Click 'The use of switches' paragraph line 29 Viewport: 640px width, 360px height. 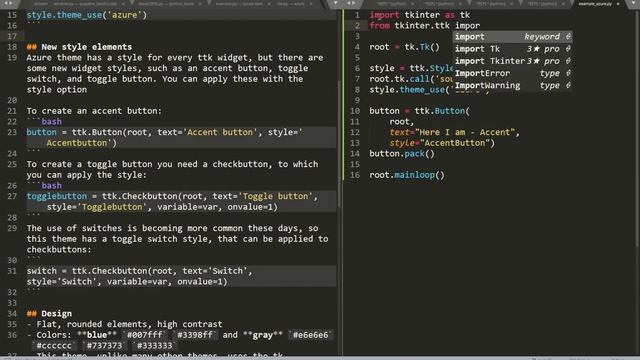coord(177,239)
